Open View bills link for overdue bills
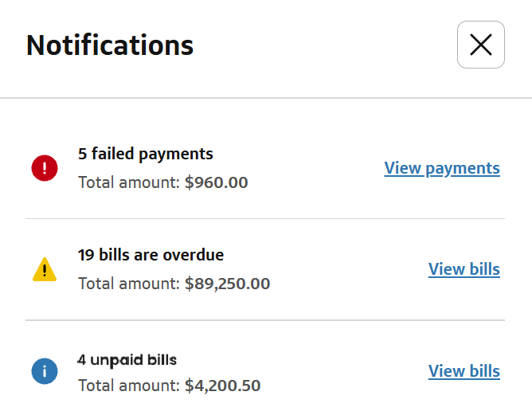This screenshot has width=532, height=419. 464,269
